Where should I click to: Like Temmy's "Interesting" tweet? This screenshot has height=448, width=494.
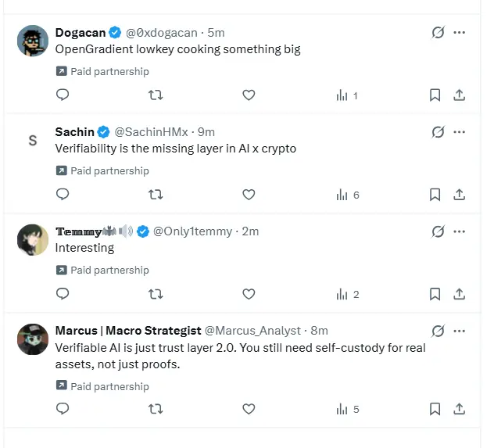[x=249, y=294]
